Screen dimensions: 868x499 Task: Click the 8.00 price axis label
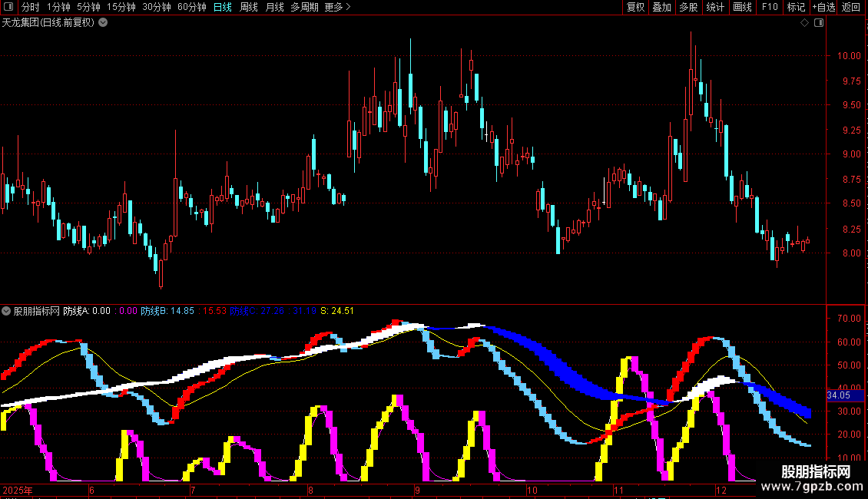coord(851,253)
